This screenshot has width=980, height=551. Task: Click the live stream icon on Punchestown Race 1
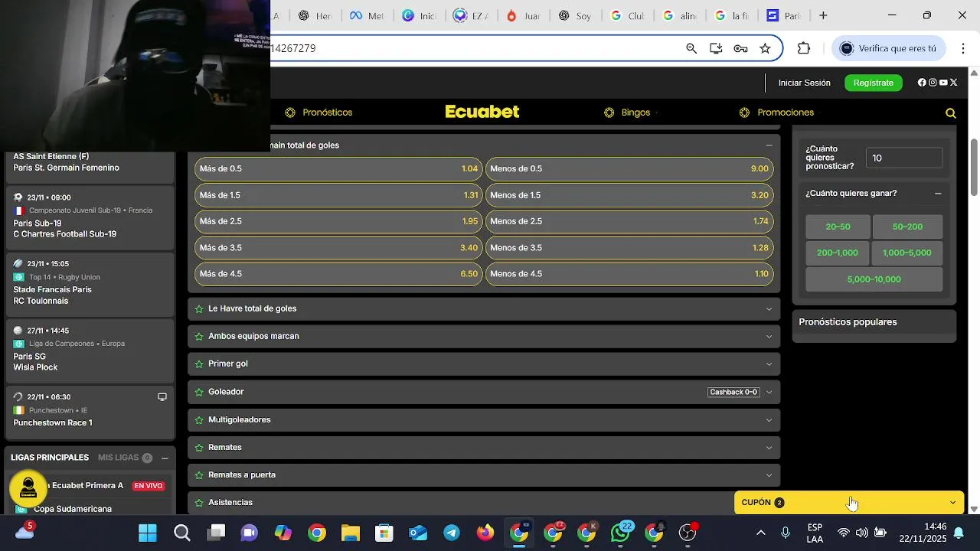162,397
